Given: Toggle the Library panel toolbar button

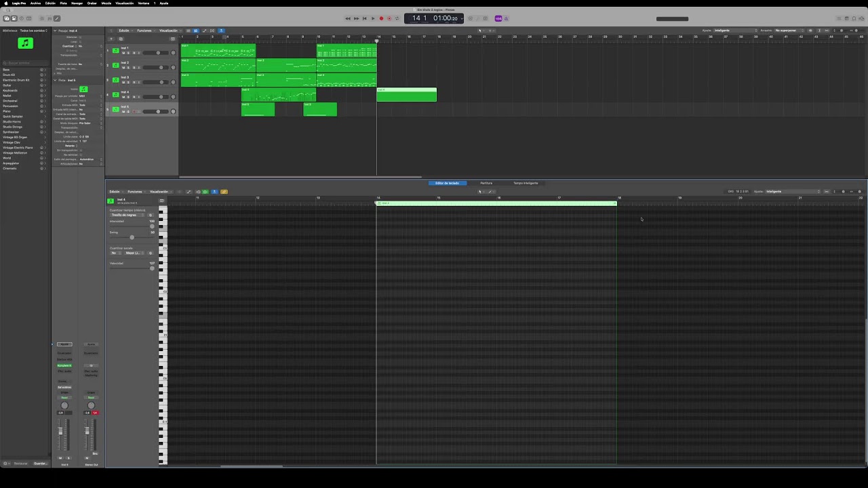Looking at the screenshot, I should 6,18.
